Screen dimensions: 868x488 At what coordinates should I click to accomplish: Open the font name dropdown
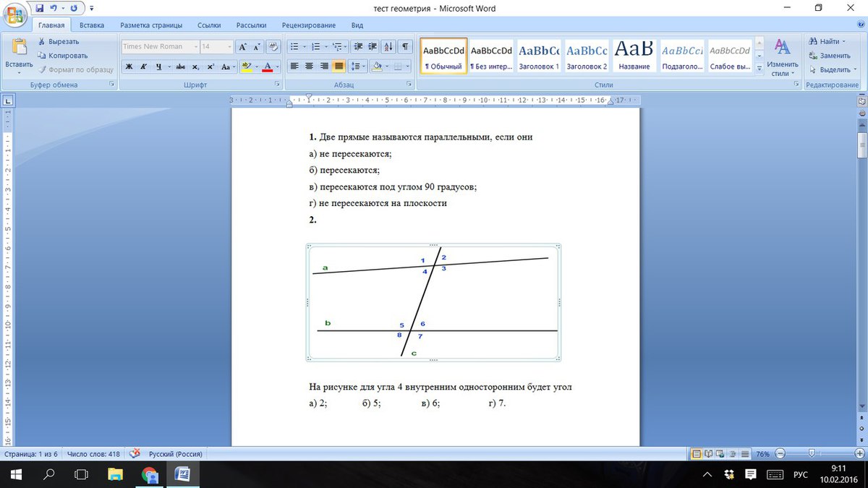[x=195, y=46]
